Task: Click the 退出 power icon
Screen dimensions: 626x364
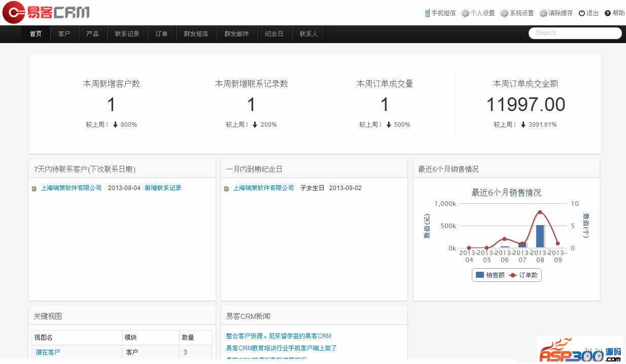Action: click(581, 13)
